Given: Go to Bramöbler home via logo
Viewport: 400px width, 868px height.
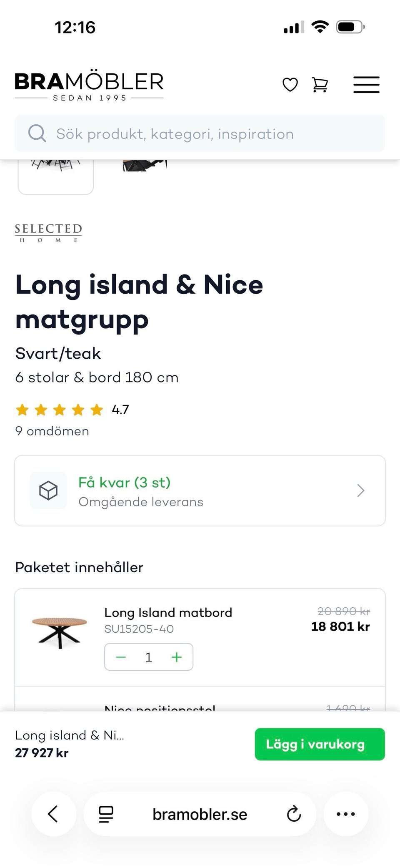Looking at the screenshot, I should (89, 86).
